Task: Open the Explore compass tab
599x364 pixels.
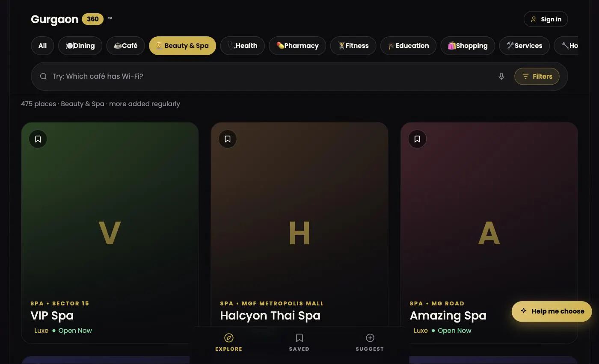Action: (x=228, y=343)
